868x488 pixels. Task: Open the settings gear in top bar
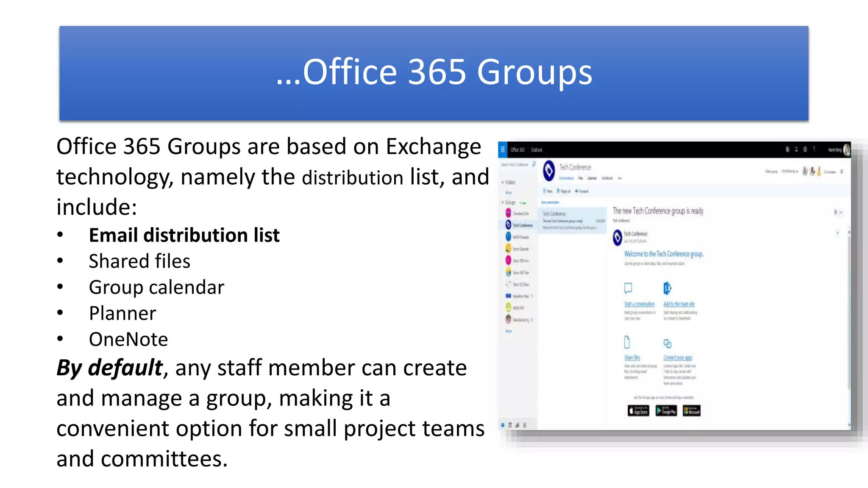805,149
